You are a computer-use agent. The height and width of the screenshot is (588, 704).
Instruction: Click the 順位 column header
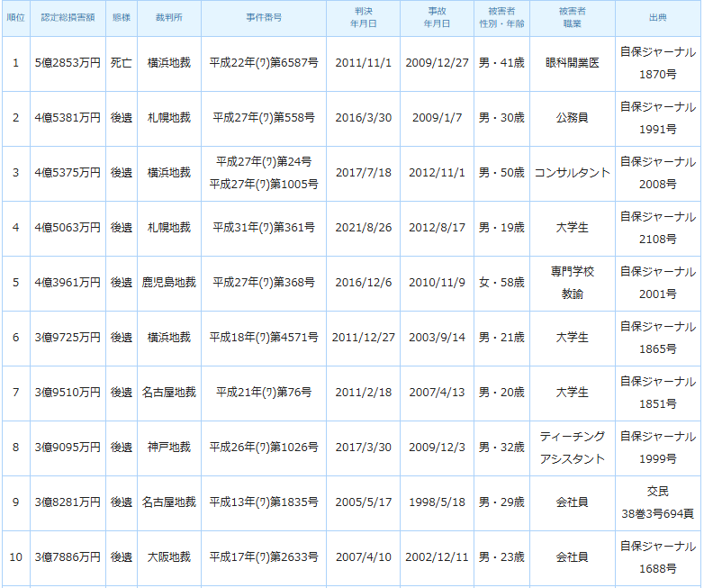[x=15, y=18]
